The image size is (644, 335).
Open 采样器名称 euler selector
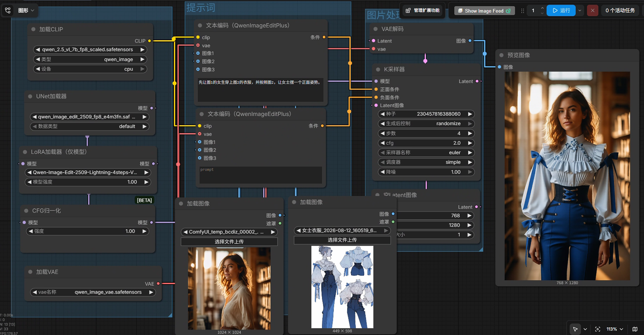tap(426, 152)
